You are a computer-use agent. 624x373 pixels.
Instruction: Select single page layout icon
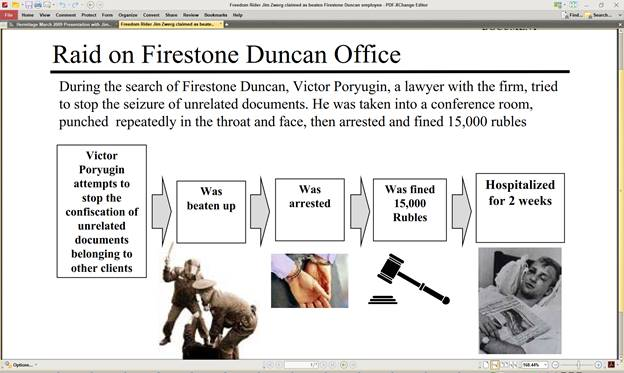click(486, 365)
